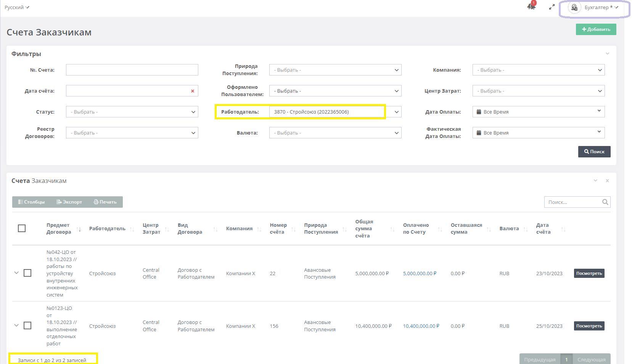This screenshot has width=632, height=364.
Task: Open the 10,400,000.00 ₽ paid amount link
Action: coord(421,326)
